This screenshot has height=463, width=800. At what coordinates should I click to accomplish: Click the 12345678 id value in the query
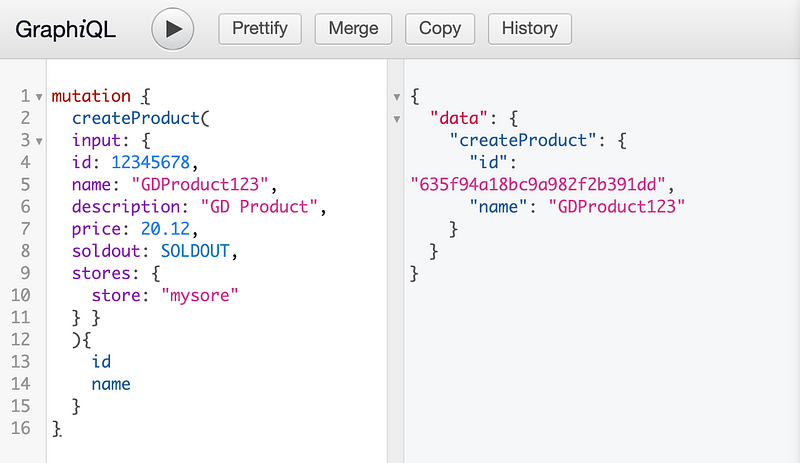tap(146, 163)
